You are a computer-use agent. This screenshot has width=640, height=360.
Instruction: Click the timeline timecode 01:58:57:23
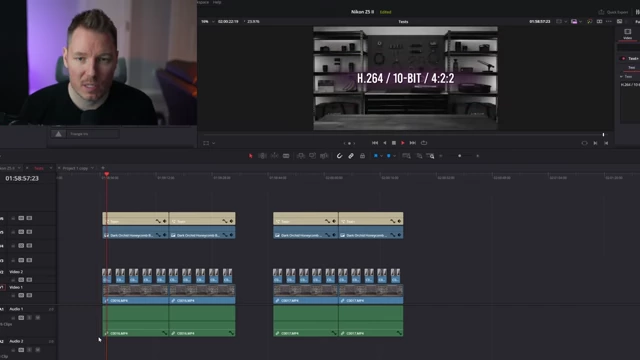click(22, 178)
